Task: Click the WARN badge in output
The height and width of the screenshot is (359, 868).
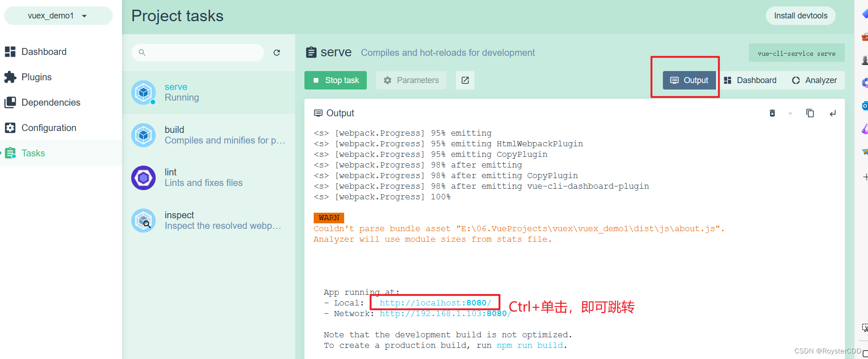Action: (329, 218)
